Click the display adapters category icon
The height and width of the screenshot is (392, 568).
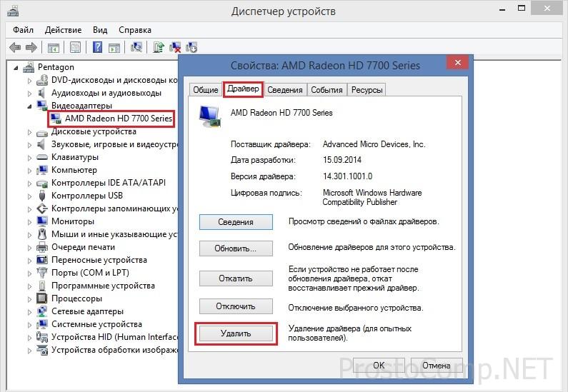pos(42,106)
